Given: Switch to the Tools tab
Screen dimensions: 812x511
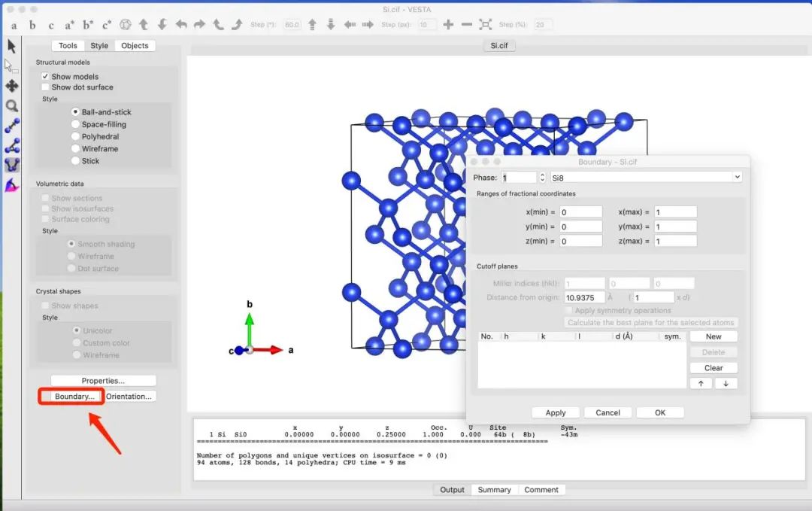Looking at the screenshot, I should 68,46.
